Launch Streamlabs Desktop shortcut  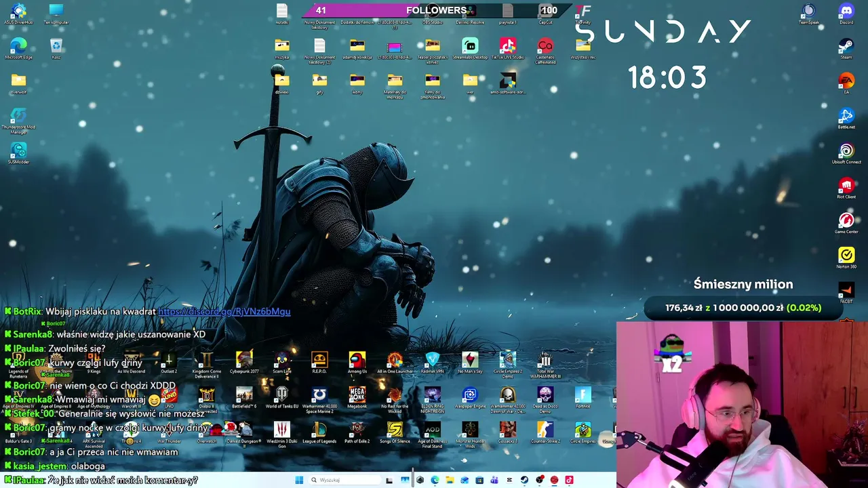[470, 48]
